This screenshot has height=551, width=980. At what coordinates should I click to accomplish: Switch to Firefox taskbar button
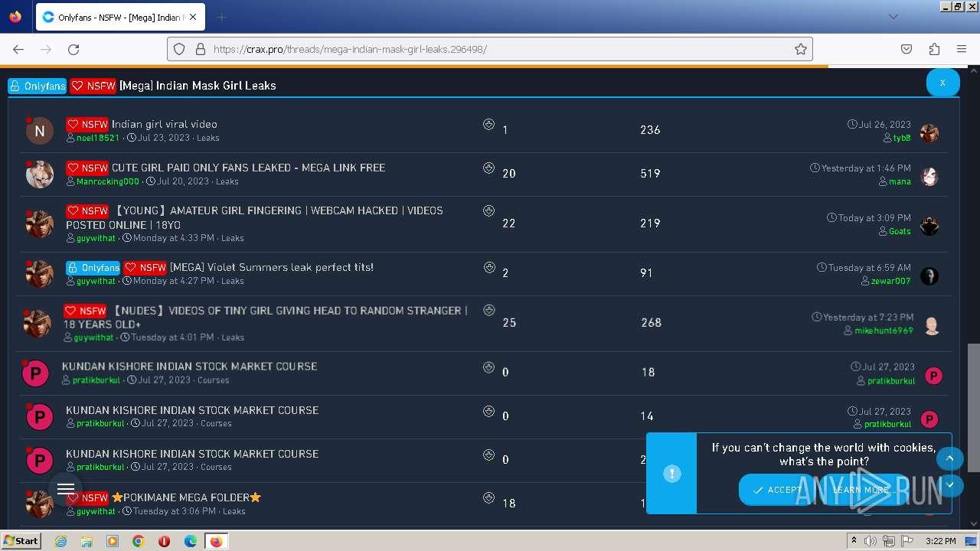tap(217, 541)
